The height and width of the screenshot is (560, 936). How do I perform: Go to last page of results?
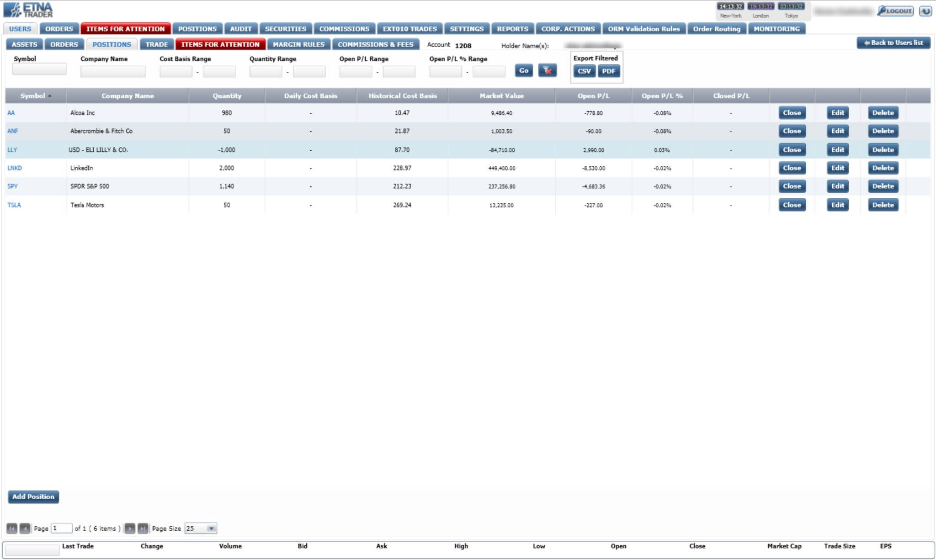[x=143, y=528]
